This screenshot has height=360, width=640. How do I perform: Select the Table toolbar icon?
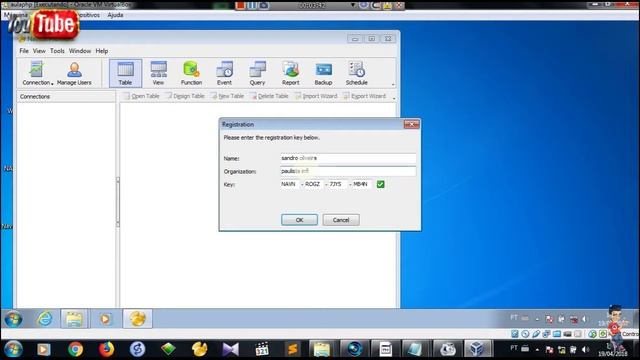pyautogui.click(x=125, y=73)
